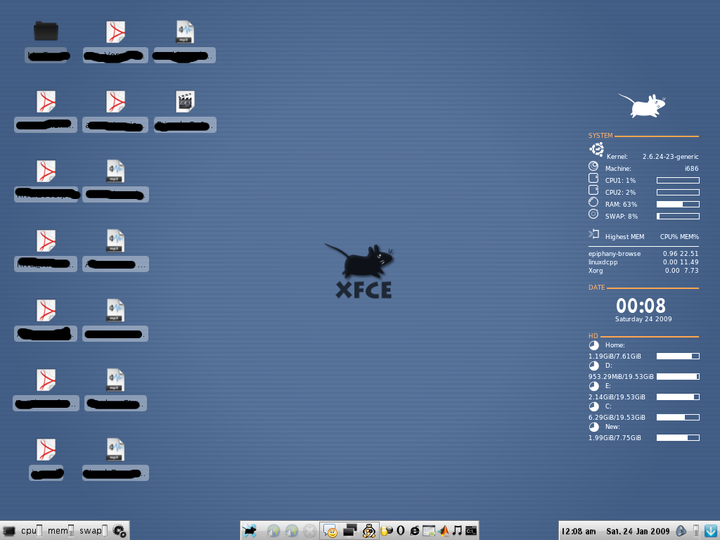Image resolution: width=720 pixels, height=540 pixels.
Task: Select the PDF icon left of video file
Action: (116, 101)
